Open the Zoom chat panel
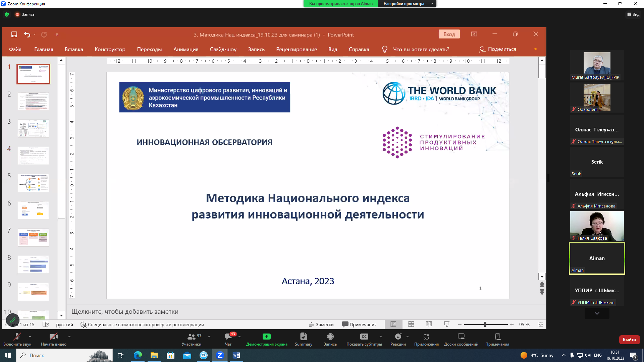This screenshot has height=362, width=644. [x=228, y=337]
